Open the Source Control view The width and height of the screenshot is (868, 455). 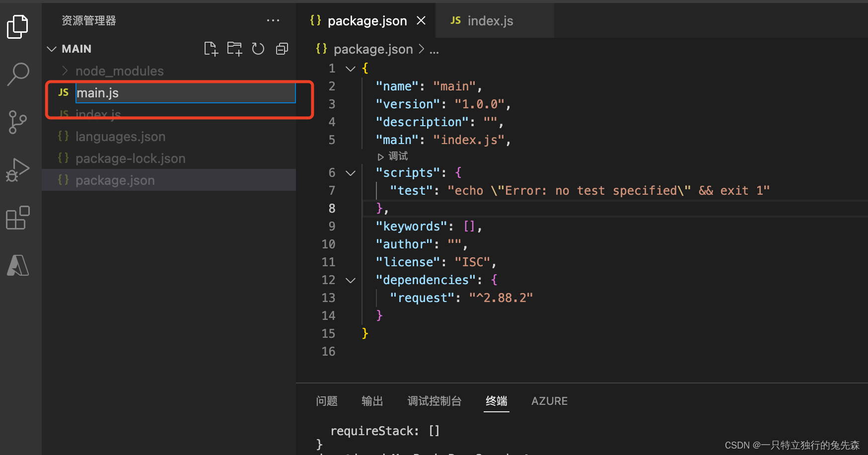pos(18,122)
